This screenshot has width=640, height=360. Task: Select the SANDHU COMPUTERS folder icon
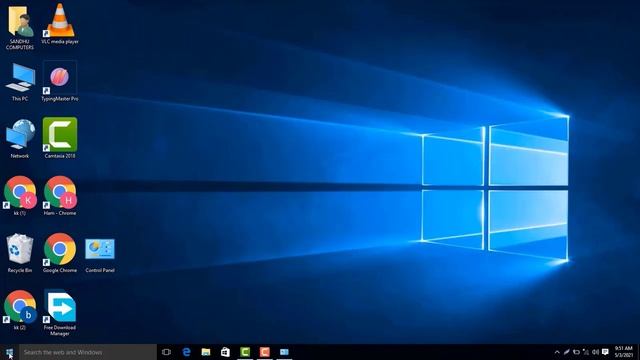click(20, 27)
